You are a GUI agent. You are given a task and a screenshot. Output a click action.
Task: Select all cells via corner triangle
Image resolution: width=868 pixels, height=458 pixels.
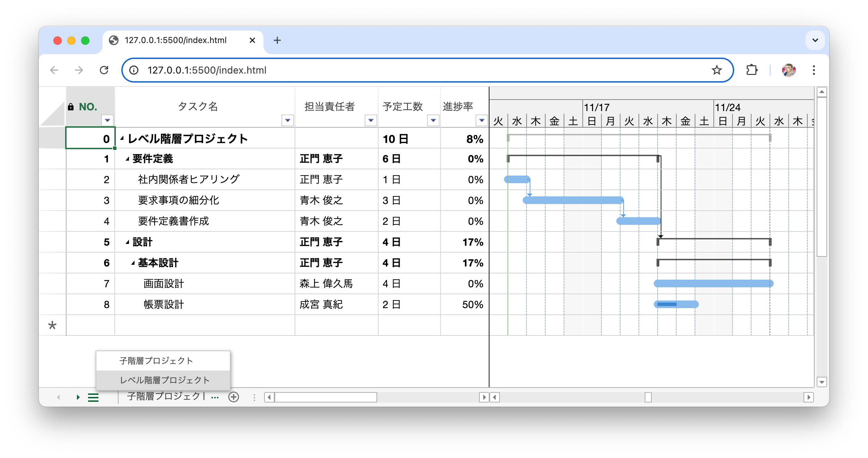tap(52, 113)
